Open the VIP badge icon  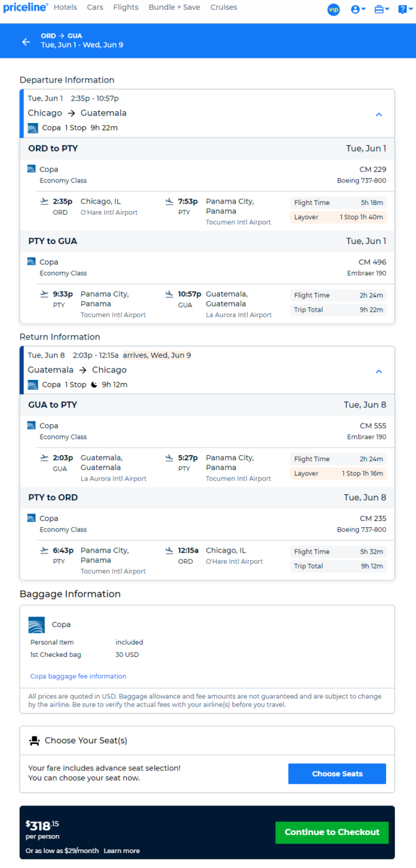click(x=333, y=9)
